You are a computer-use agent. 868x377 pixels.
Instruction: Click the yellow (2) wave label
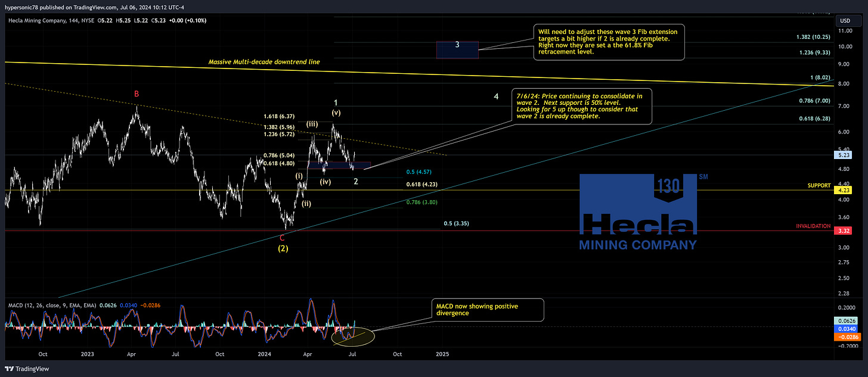[x=283, y=248]
